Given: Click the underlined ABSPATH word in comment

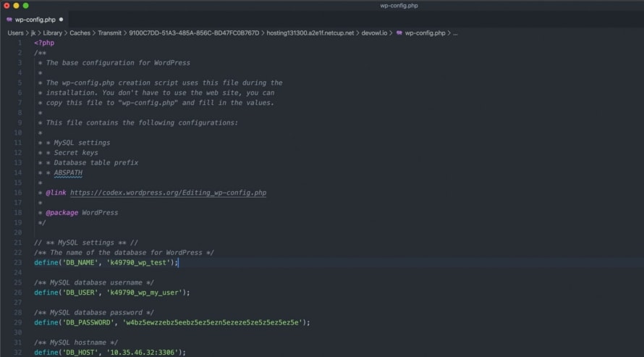Looking at the screenshot, I should (68, 173).
